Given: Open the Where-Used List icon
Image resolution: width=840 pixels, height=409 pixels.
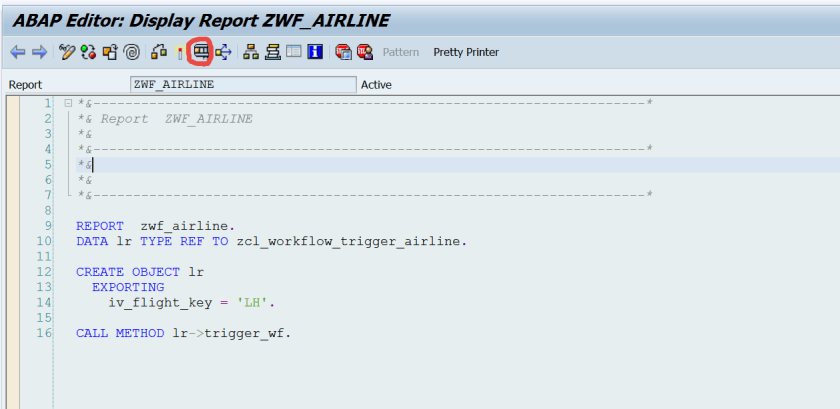Looking at the screenshot, I should 223,52.
